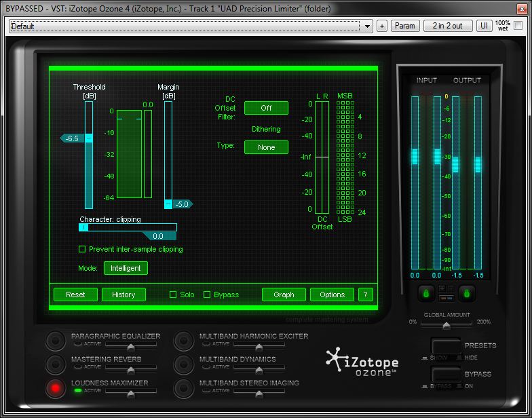Image resolution: width=532 pixels, height=418 pixels.
Task: Click the UI button
Action: point(484,26)
